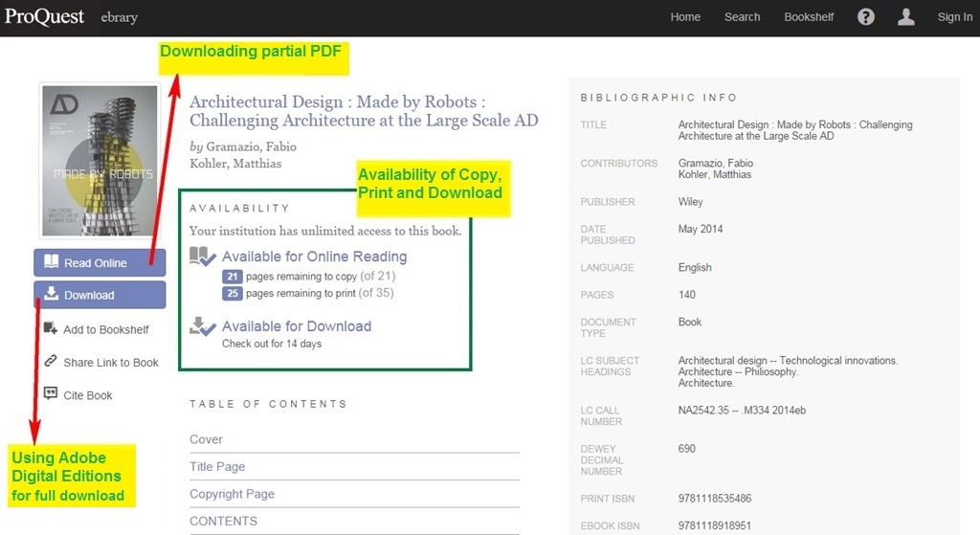Screen dimensions: 980x535
Task: Click Dewey decimal number 690
Action: [x=686, y=448]
